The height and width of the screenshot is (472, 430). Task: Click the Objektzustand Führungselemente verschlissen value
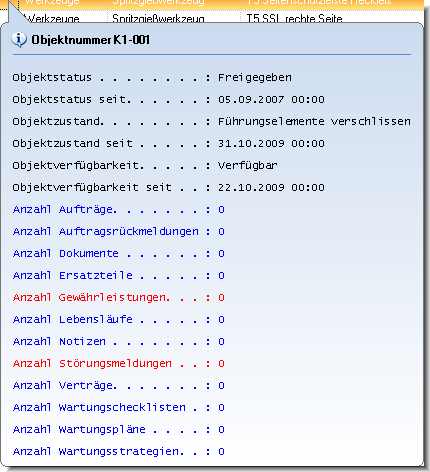(314, 122)
